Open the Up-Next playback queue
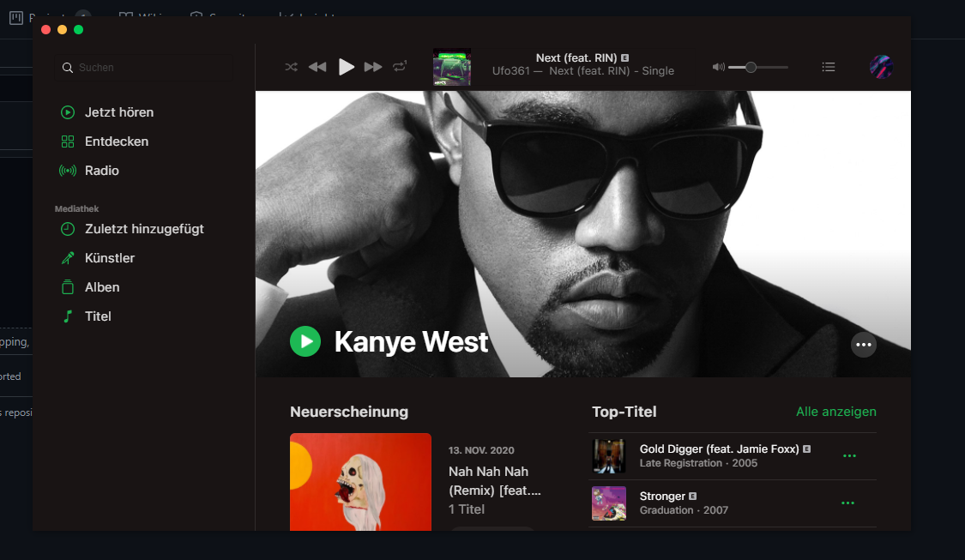This screenshot has height=560, width=965. click(x=829, y=66)
